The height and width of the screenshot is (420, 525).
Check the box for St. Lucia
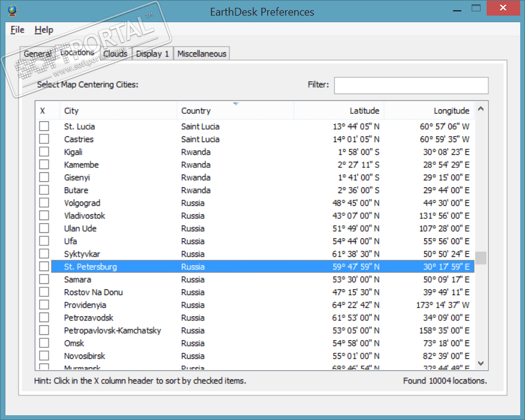coord(44,126)
